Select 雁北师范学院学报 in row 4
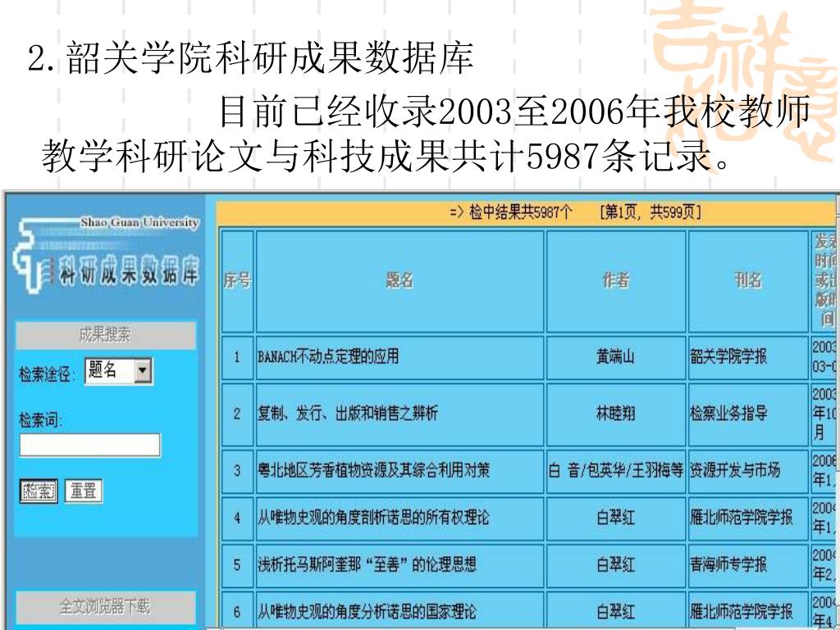 748,518
